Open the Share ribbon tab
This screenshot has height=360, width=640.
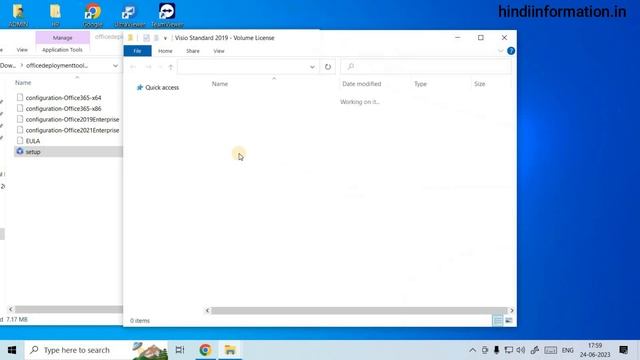(x=193, y=51)
